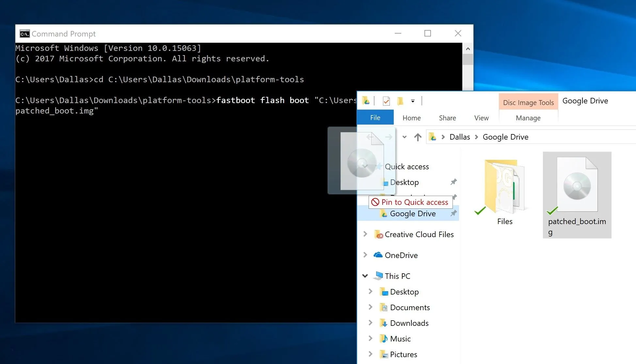The width and height of the screenshot is (636, 364).
Task: Open the Customize Quick Access Toolbar dropdown
Action: [413, 101]
